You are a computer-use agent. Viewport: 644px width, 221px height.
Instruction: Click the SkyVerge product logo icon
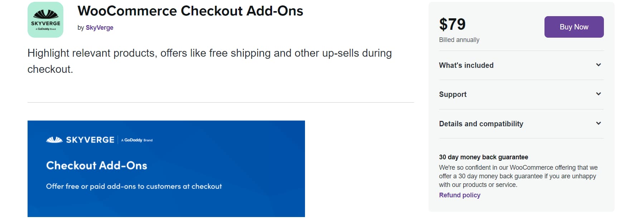(x=45, y=20)
